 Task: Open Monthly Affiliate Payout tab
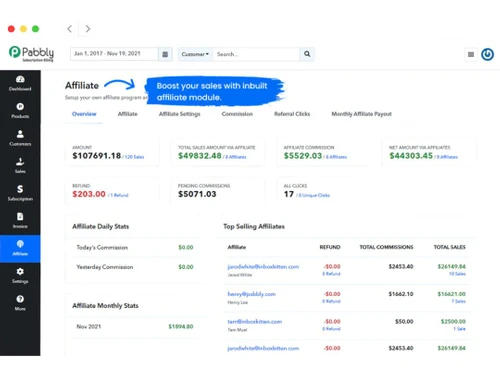[x=361, y=114]
